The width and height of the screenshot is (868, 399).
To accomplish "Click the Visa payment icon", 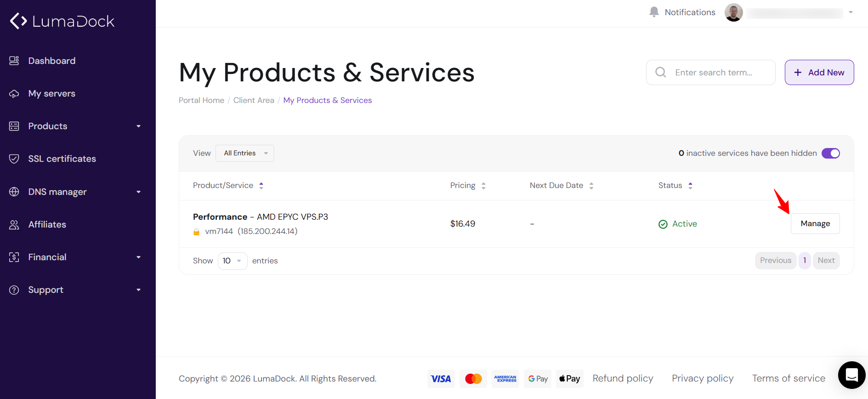I will (x=441, y=379).
